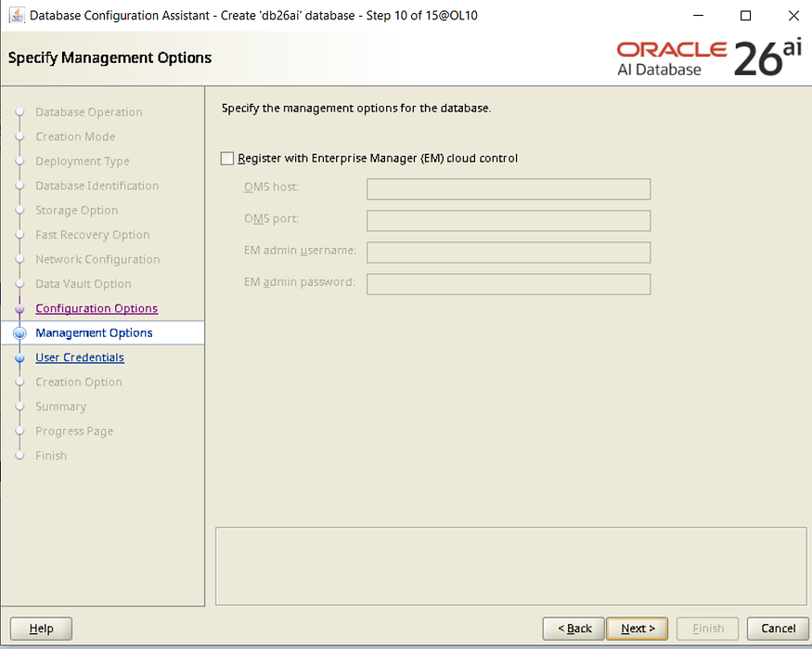The width and height of the screenshot is (812, 649).
Task: Close the Database Configuration Assistant window
Action: (793, 15)
